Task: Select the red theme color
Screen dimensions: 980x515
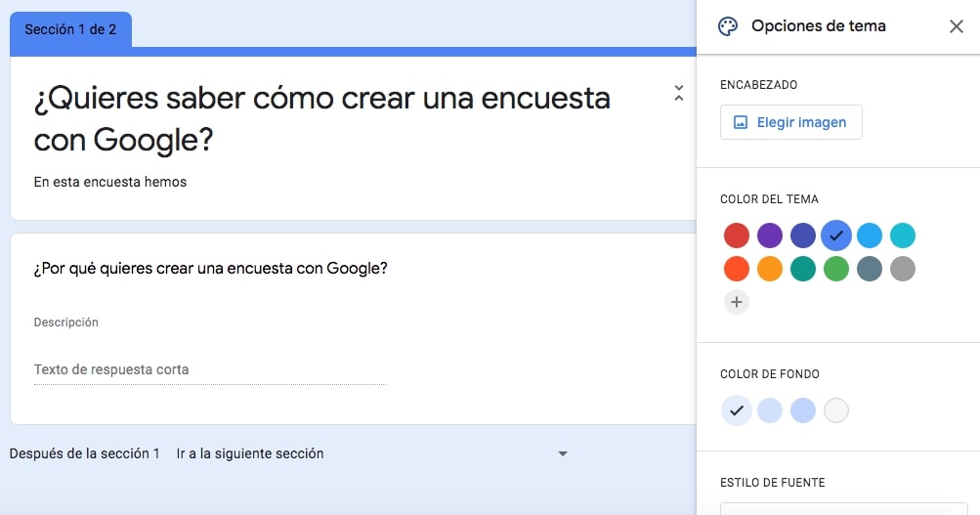Action: click(x=737, y=236)
